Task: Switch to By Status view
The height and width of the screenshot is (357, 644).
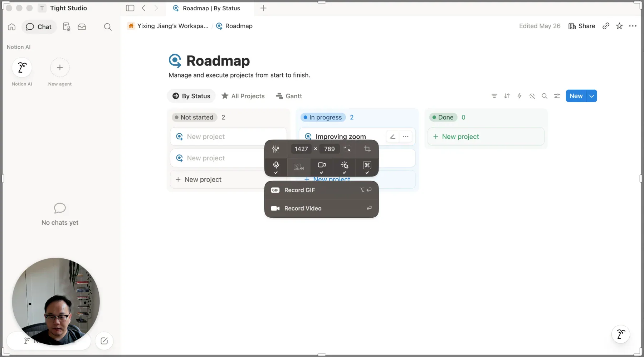Action: pos(191,96)
